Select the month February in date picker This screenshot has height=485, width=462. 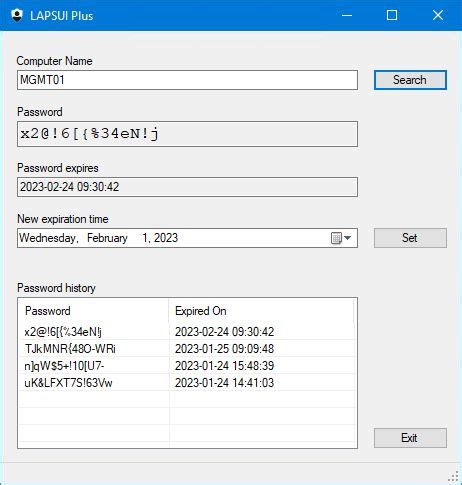tap(107, 238)
